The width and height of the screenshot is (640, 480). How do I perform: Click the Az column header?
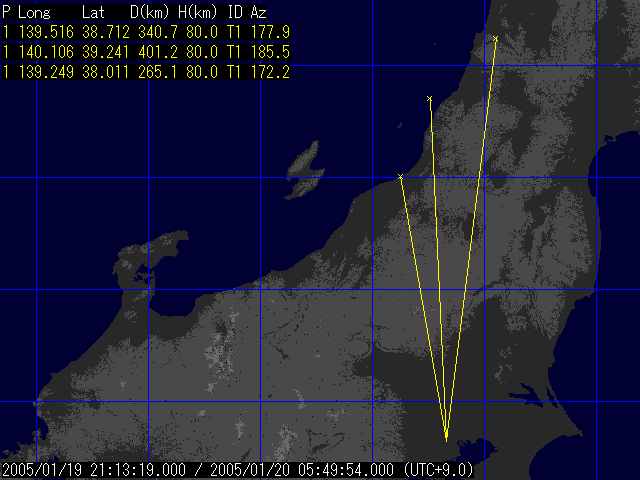coord(259,12)
